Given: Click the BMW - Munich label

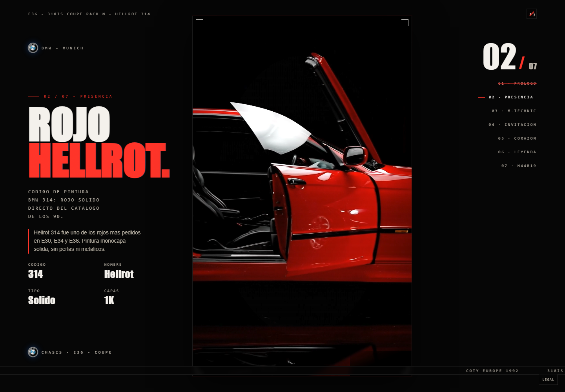Looking at the screenshot, I should point(62,48).
